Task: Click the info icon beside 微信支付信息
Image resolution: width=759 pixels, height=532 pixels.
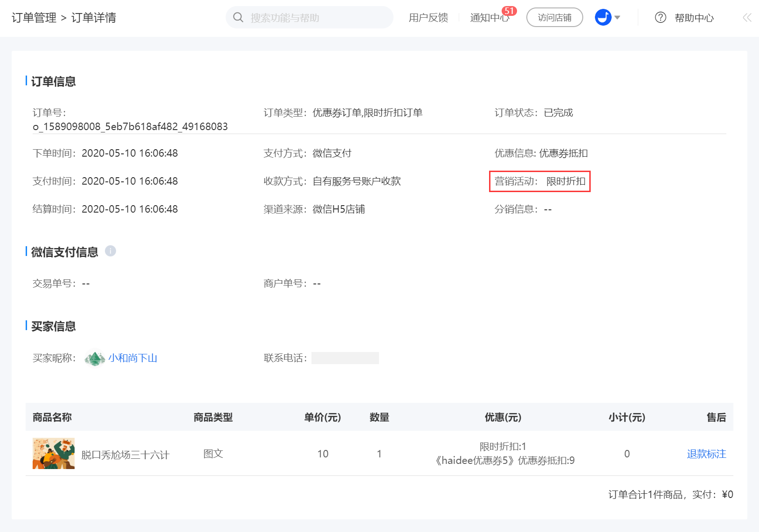Action: 110,251
